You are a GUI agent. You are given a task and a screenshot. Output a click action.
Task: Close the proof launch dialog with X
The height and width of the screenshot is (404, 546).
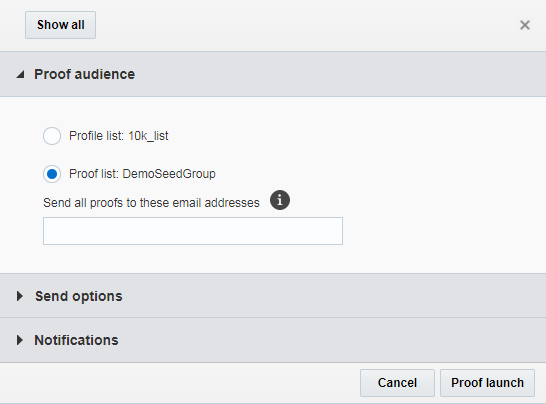coord(525,25)
